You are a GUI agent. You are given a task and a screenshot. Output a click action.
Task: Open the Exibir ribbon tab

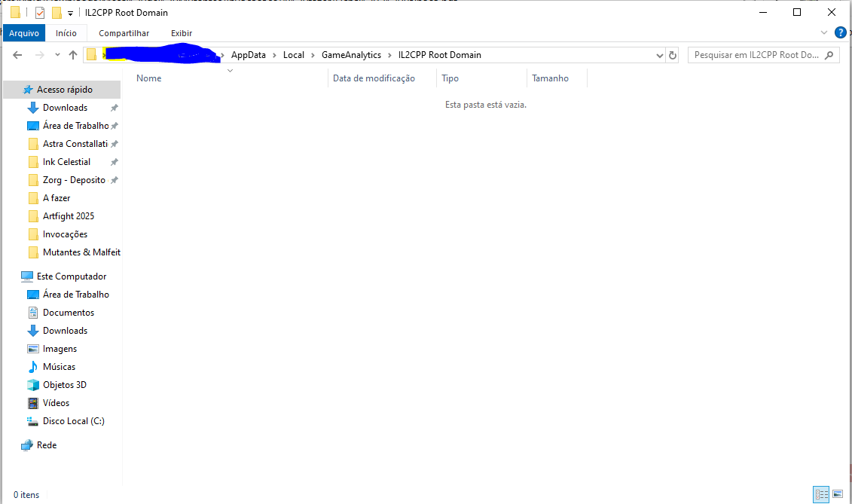click(x=182, y=33)
